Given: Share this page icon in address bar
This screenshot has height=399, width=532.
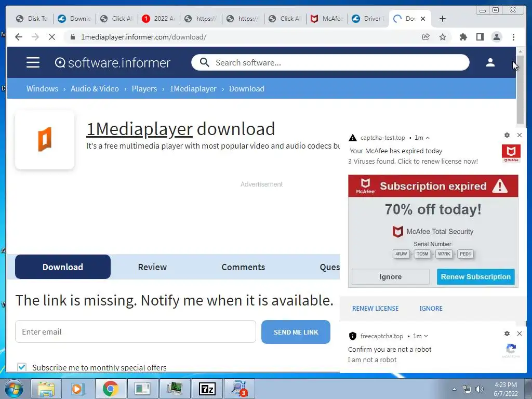Looking at the screenshot, I should (425, 37).
